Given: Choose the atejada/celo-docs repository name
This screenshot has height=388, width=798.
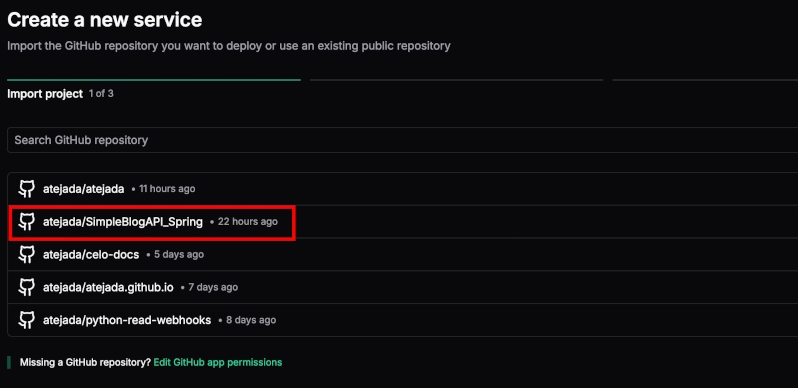Looking at the screenshot, I should [x=91, y=255].
